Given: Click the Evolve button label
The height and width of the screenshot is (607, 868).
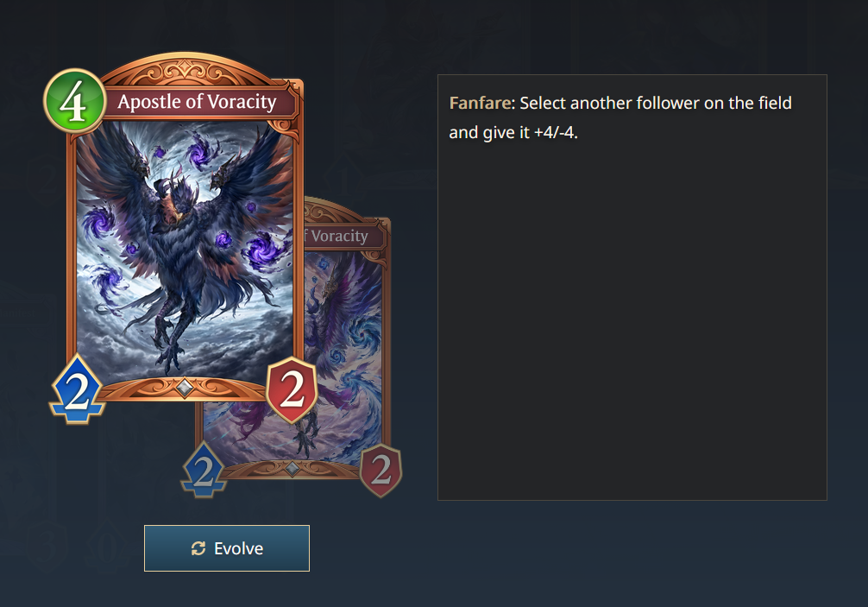Looking at the screenshot, I should coord(239,548).
